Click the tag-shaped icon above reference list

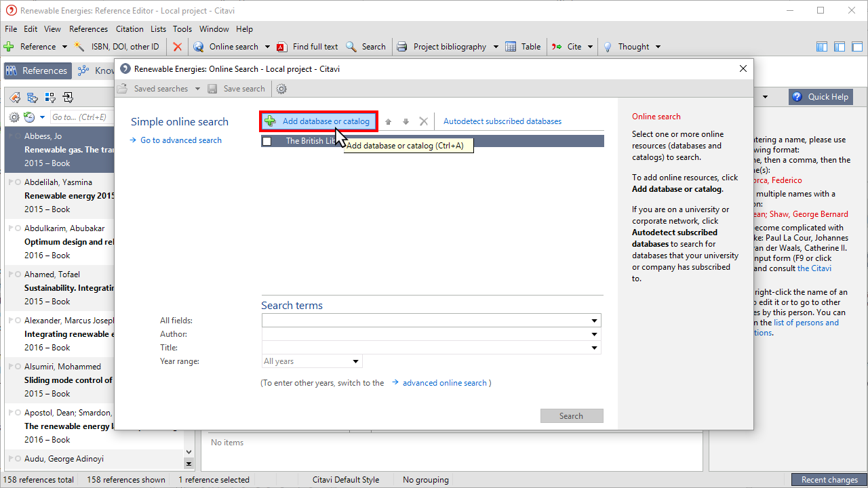coord(14,97)
